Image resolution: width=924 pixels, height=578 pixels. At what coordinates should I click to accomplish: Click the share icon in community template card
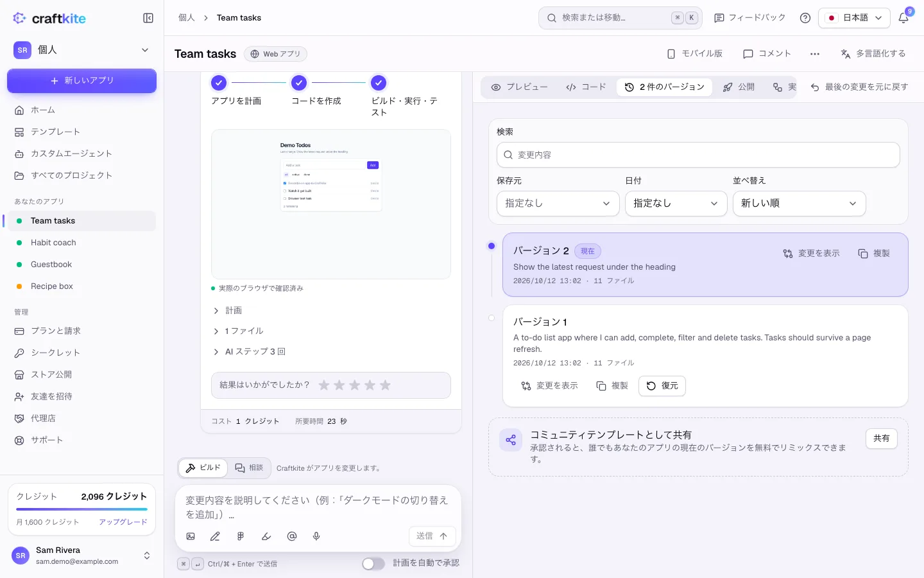pos(511,440)
